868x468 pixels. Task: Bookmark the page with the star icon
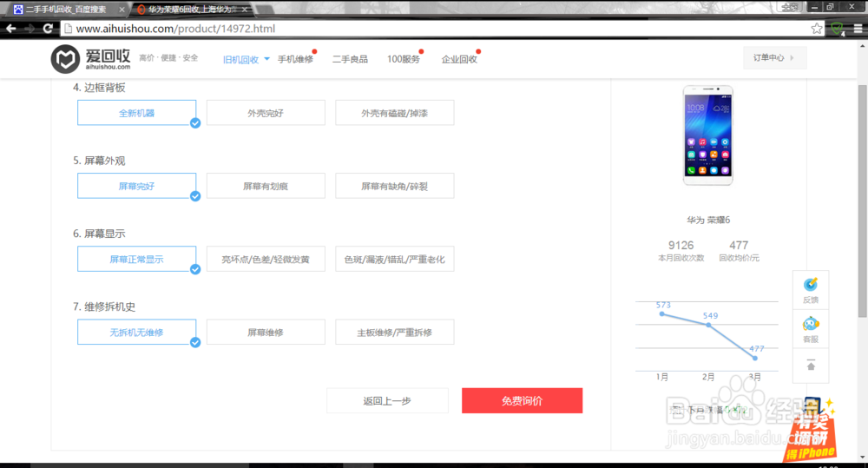817,29
